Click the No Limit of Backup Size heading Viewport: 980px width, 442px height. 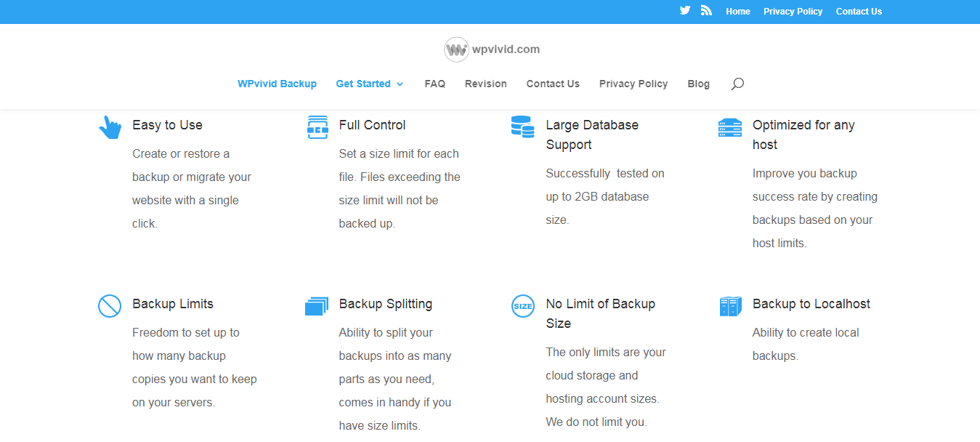(600, 313)
